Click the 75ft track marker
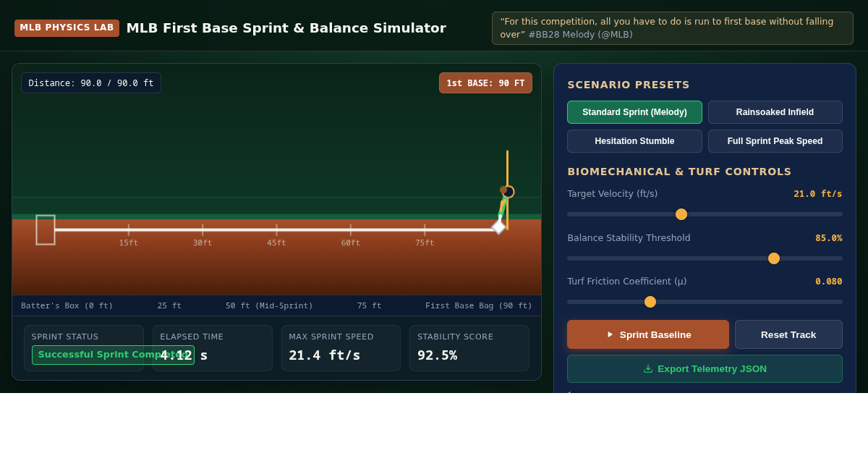 pyautogui.click(x=425, y=242)
